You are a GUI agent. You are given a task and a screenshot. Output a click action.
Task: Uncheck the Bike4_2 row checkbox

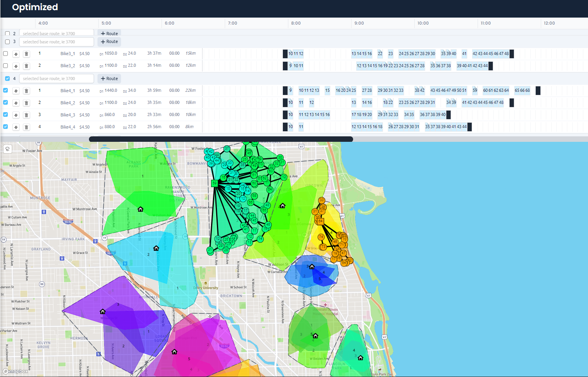5,102
